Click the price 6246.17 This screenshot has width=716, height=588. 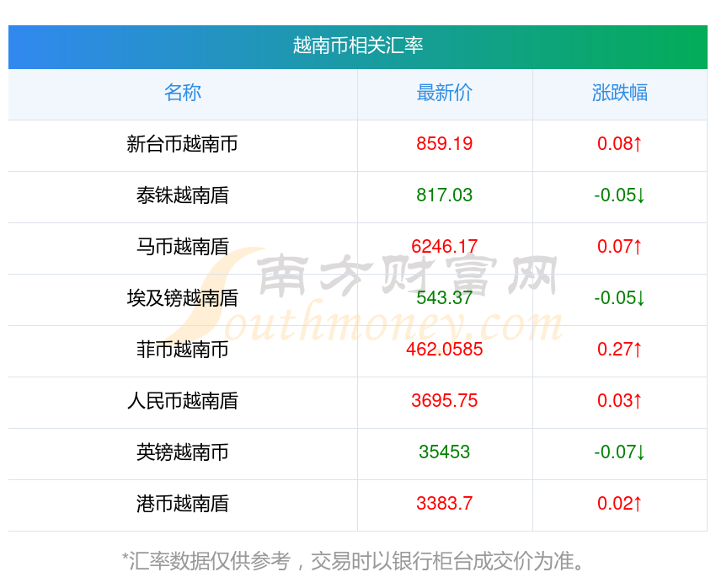pos(444,247)
